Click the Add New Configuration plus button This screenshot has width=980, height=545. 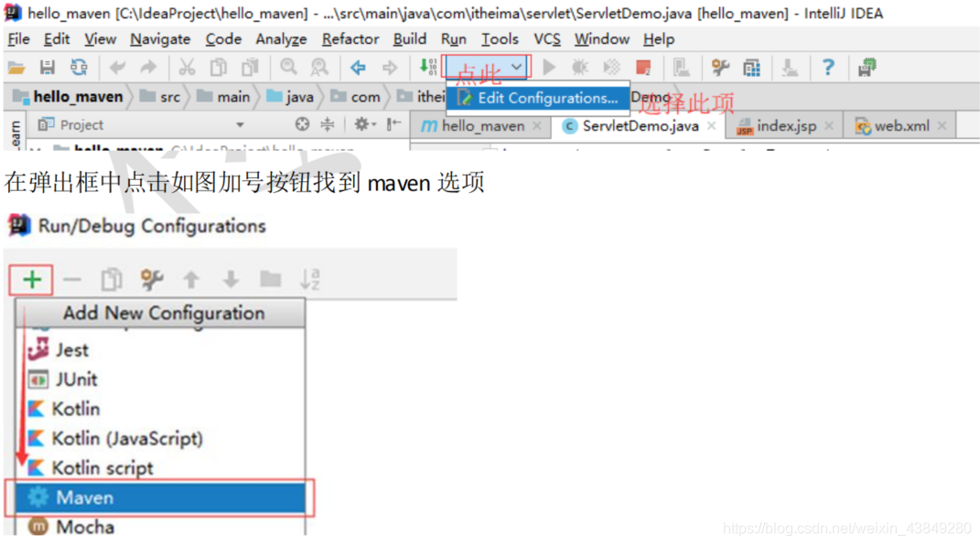coord(31,279)
